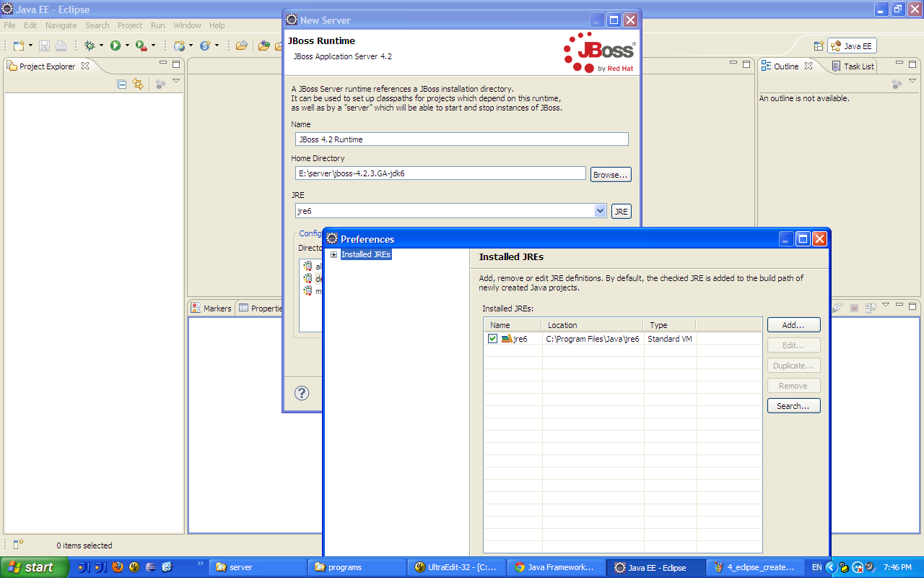The width and height of the screenshot is (924, 578).
Task: Open the JRE dropdown in New Server dialog
Action: pyautogui.click(x=600, y=210)
